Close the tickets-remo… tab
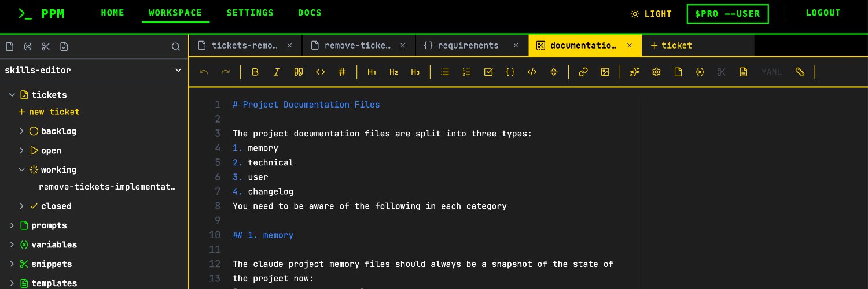868x289 pixels. [x=289, y=46]
